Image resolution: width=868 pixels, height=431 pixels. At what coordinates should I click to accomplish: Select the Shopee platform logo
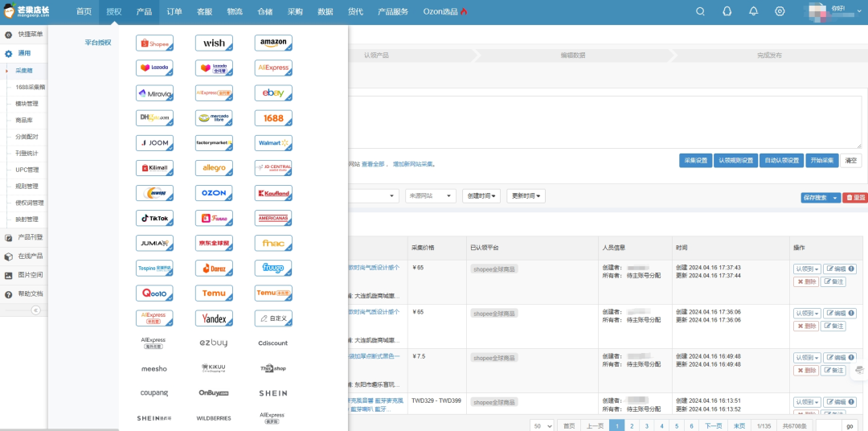click(154, 43)
